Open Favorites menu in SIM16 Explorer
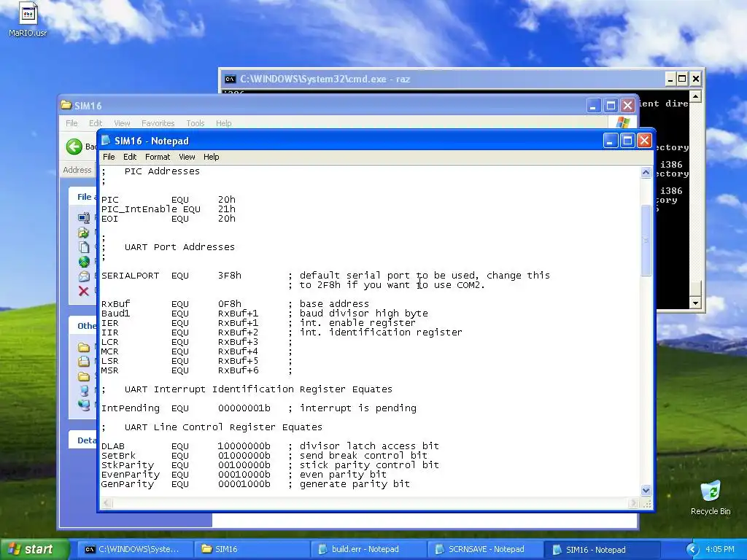The image size is (747, 560). coord(158,123)
